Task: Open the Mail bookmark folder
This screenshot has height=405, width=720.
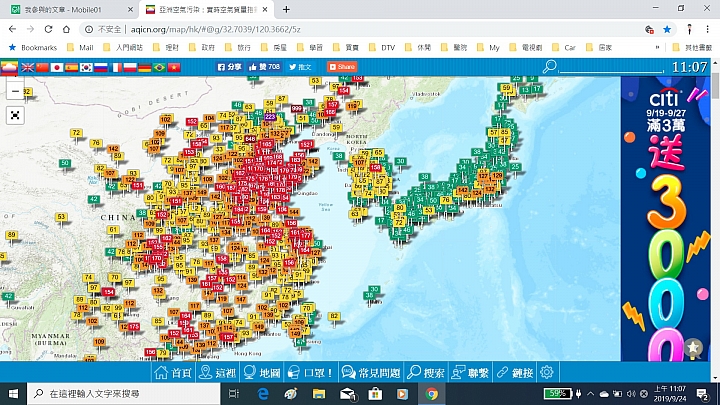Action: tap(80, 47)
